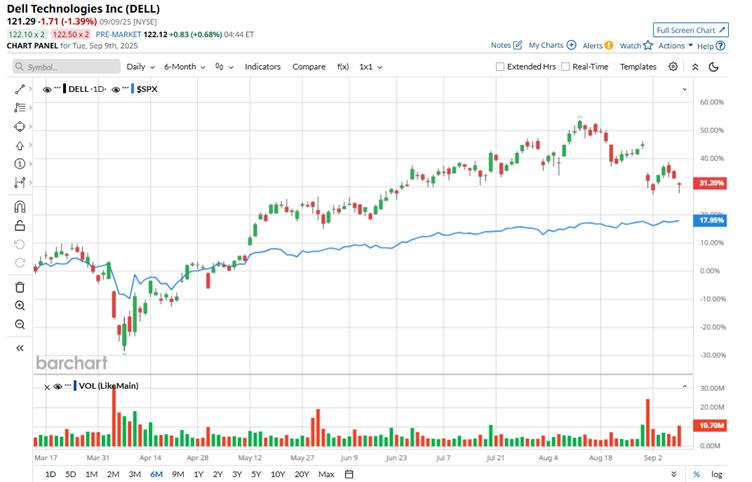Open the Fibonacci and text tools
The width and height of the screenshot is (752, 482).
(x=20, y=108)
